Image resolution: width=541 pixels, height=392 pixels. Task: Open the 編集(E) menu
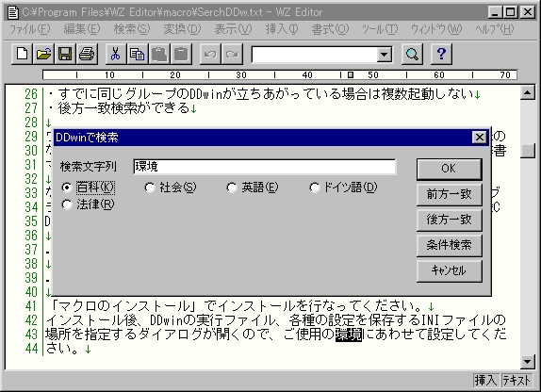click(82, 29)
